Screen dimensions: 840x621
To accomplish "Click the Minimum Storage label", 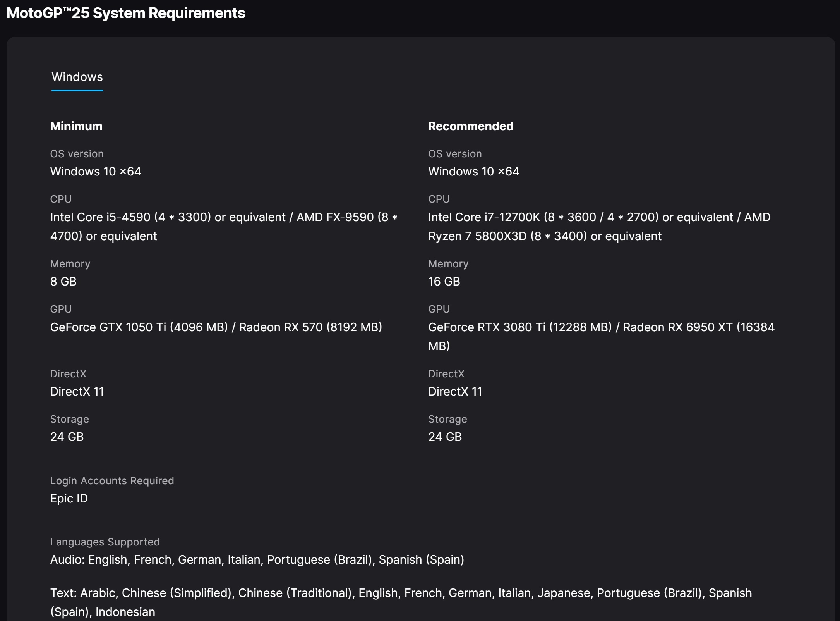I will point(70,419).
